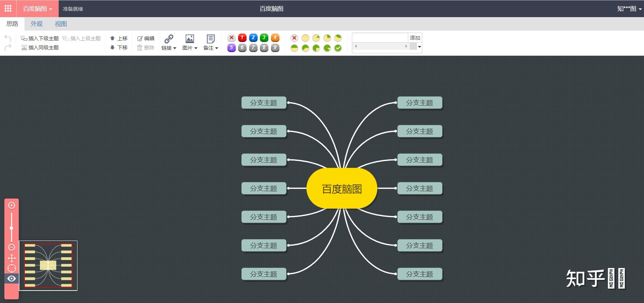Image resolution: width=644 pixels, height=303 pixels.
Task: Click the 添加 tag button
Action: 415,38
